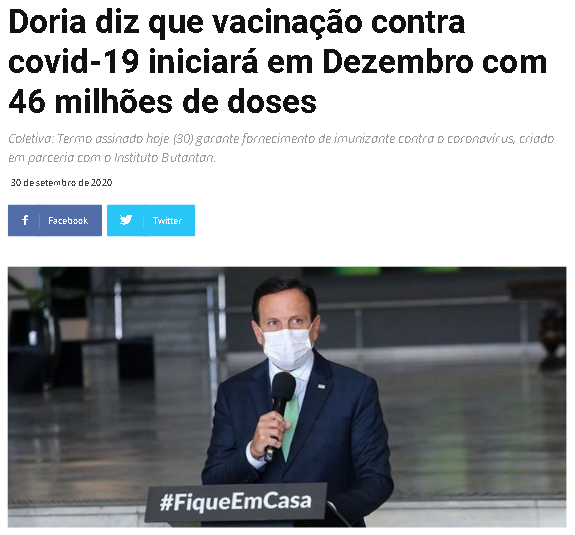Share the article via the Facebook label

click(x=68, y=220)
